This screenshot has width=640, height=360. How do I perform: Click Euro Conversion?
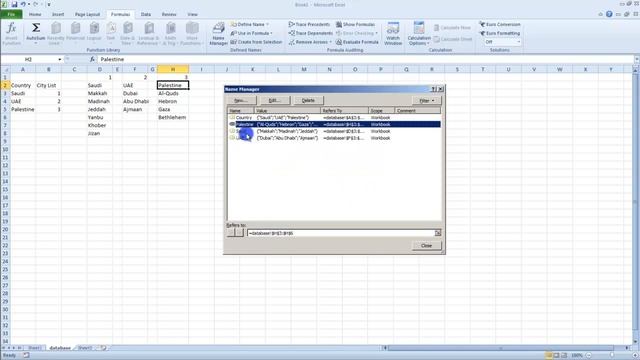[x=500, y=24]
